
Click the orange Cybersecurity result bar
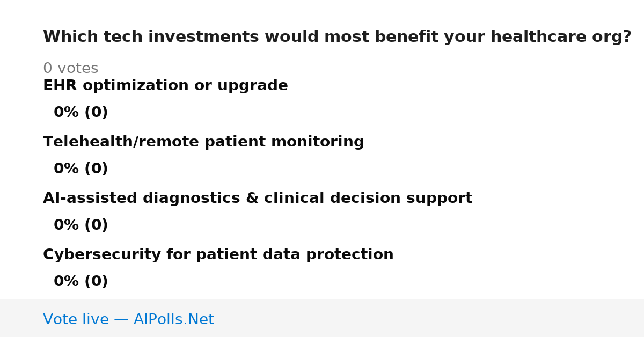click(43, 282)
